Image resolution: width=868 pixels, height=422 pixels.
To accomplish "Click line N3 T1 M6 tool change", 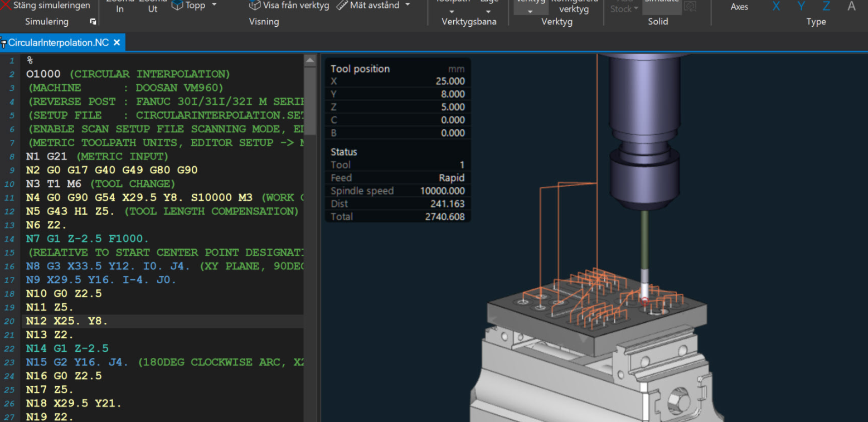I will (x=101, y=184).
